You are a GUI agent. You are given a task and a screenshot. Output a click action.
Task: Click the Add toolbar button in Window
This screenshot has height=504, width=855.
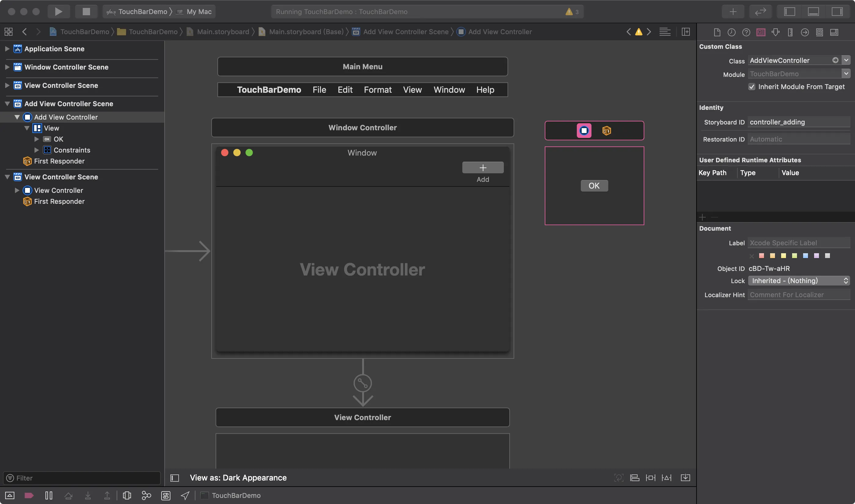point(482,168)
